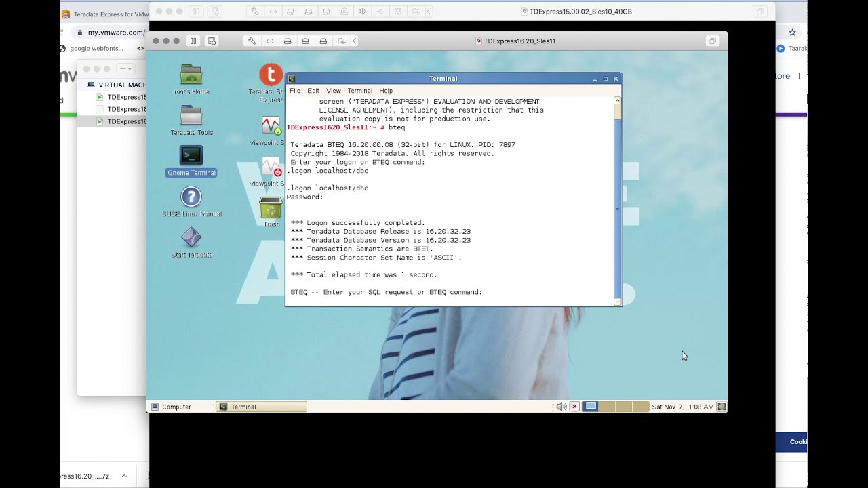Click USB icon in TDExpress15.00.02 window toolbar
The image size is (868, 488).
pyautogui.click(x=379, y=12)
